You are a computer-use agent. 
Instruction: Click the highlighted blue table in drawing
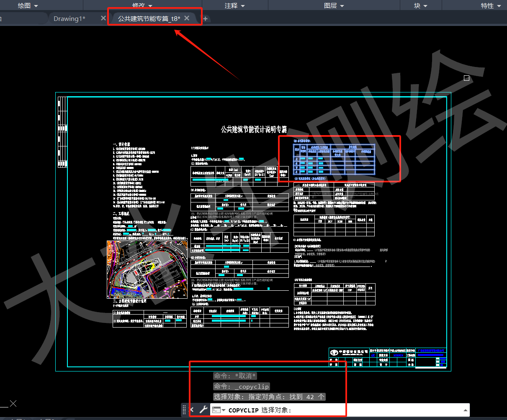(x=333, y=159)
